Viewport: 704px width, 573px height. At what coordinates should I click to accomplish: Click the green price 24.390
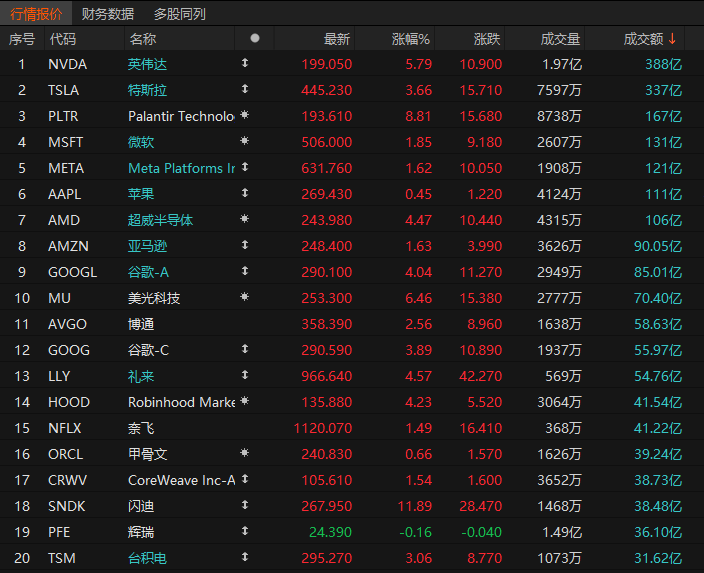[330, 533]
